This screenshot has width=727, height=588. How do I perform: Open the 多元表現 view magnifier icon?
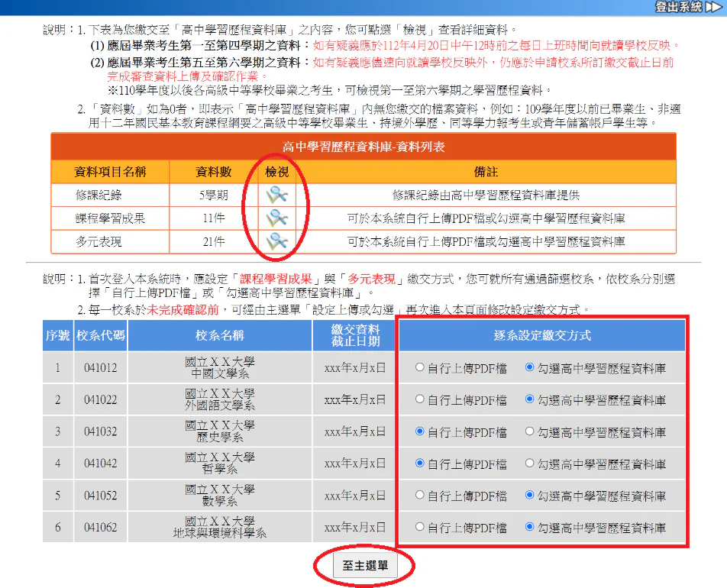276,241
